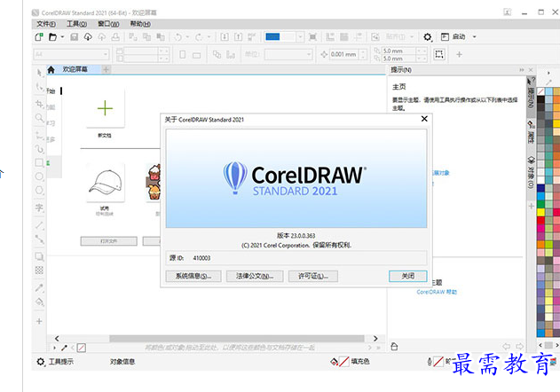
Task: Click the Open folder icon in toolbar
Action: click(53, 36)
